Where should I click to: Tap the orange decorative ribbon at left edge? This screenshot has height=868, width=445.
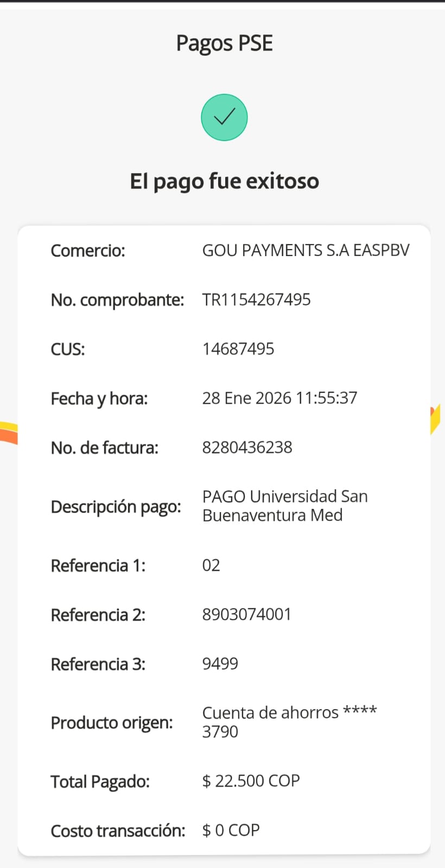coord(9,433)
